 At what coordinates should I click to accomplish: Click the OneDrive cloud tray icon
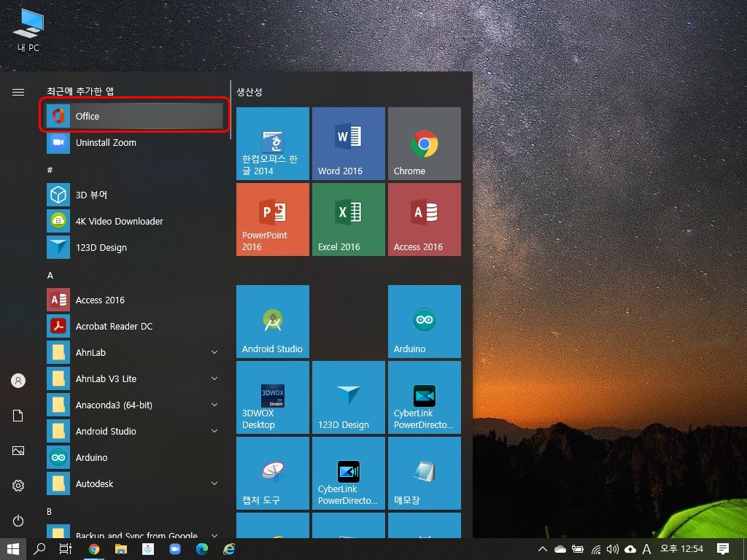click(x=560, y=550)
